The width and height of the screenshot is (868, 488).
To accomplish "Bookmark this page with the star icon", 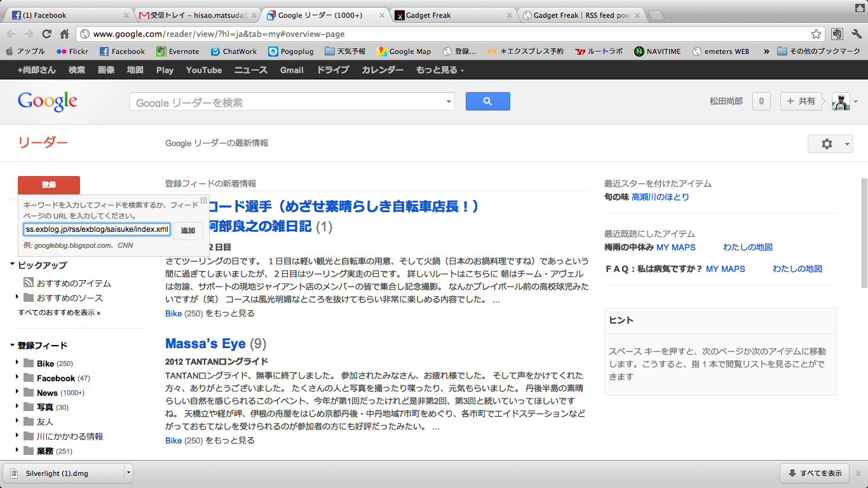I will 816,34.
